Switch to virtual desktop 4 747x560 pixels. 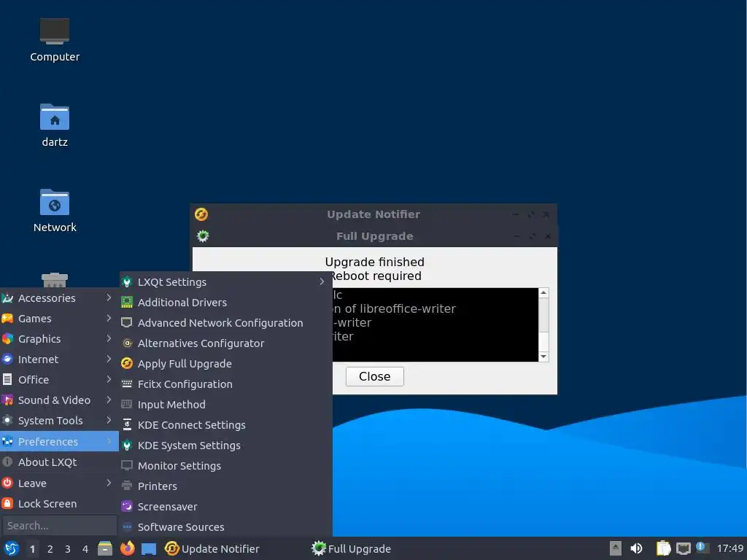point(85,549)
